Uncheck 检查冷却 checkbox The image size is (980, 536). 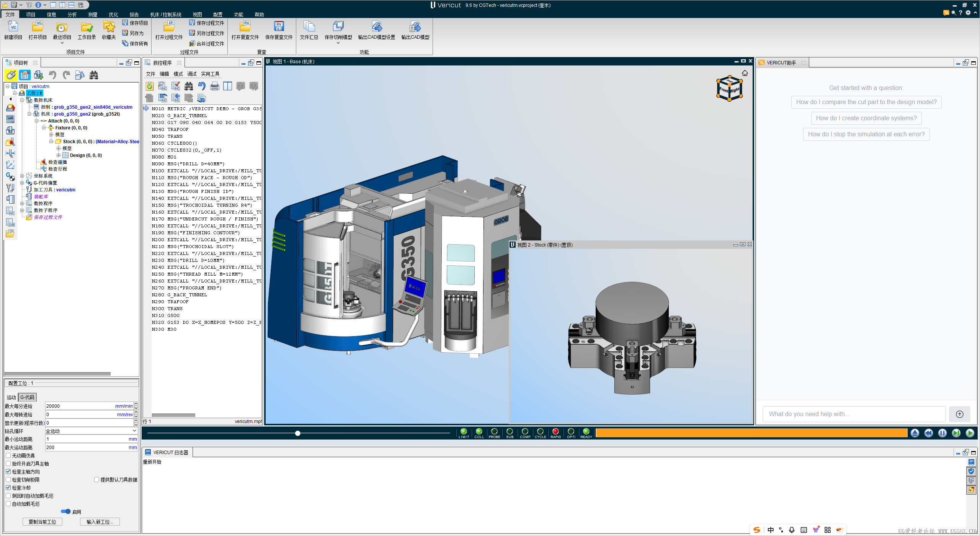coord(8,488)
